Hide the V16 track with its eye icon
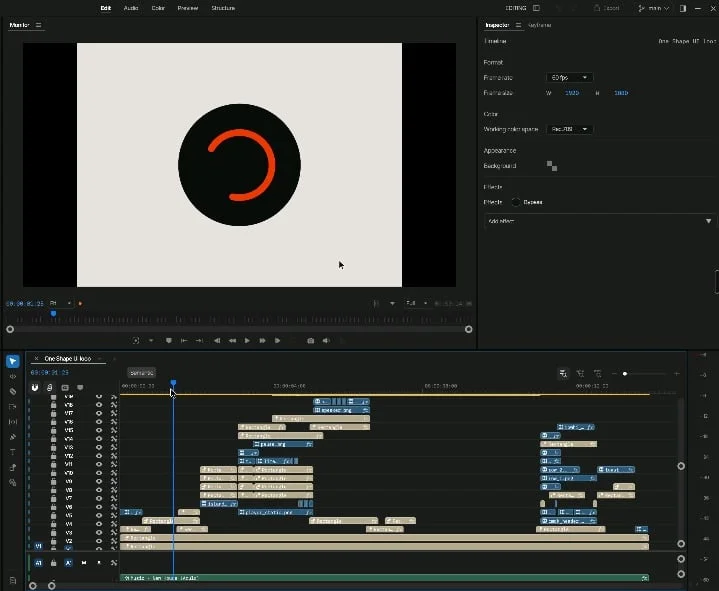Image resolution: width=719 pixels, height=591 pixels. pyautogui.click(x=99, y=421)
